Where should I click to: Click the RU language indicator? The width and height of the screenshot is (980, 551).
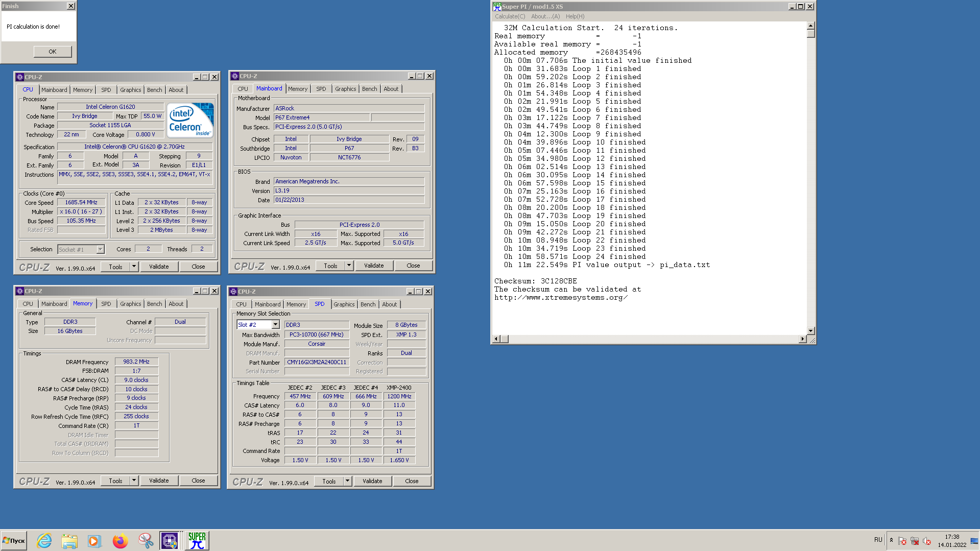[x=878, y=540]
